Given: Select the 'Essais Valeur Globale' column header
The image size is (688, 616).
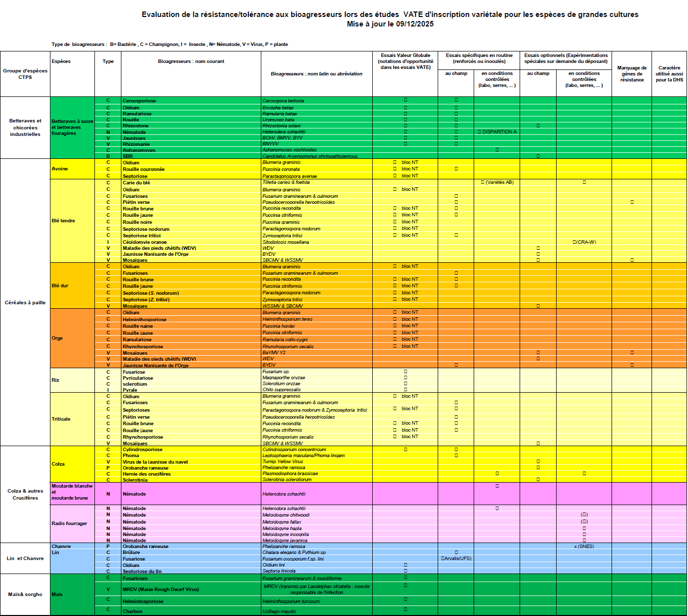Looking at the screenshot, I should 405,61.
